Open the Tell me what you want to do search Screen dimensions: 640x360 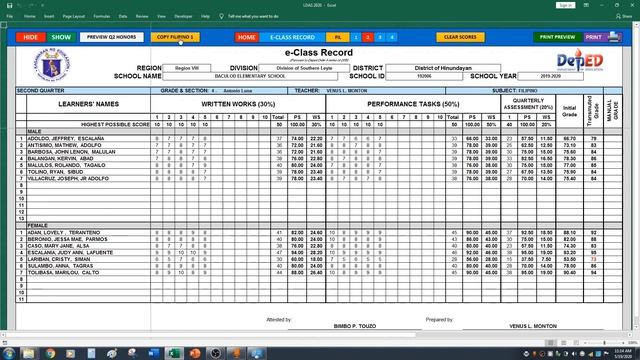(x=249, y=16)
